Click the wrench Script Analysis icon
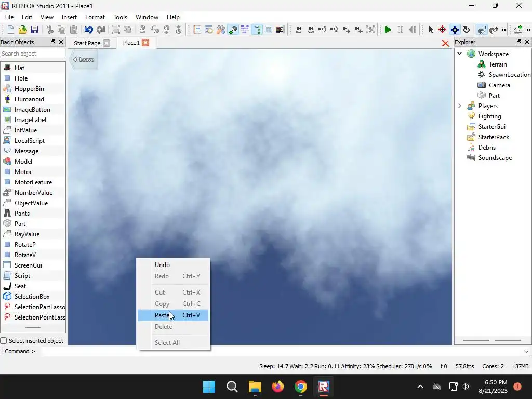This screenshot has width=532, height=399. [221, 30]
